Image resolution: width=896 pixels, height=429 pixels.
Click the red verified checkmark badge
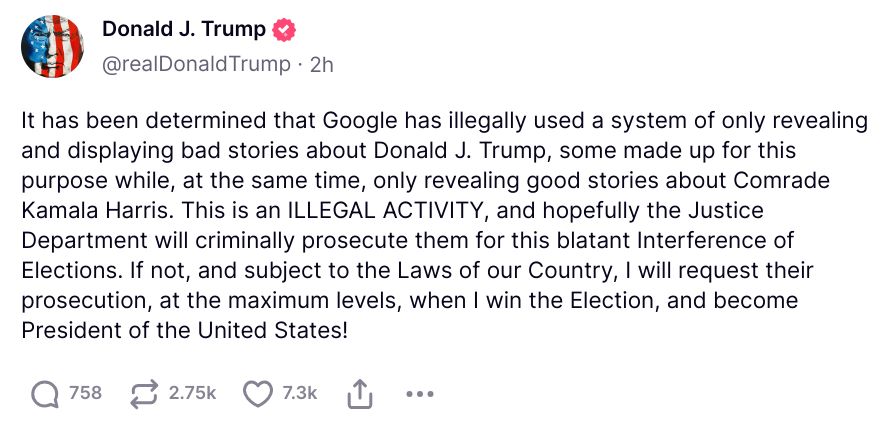pos(283,29)
